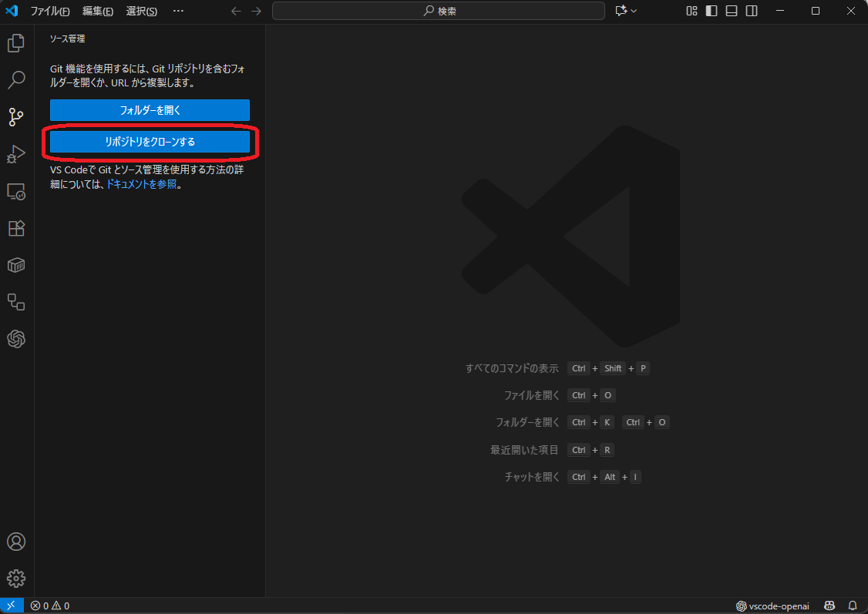Toggle the secondary side bar visibility
The width and height of the screenshot is (868, 614).
click(x=751, y=11)
